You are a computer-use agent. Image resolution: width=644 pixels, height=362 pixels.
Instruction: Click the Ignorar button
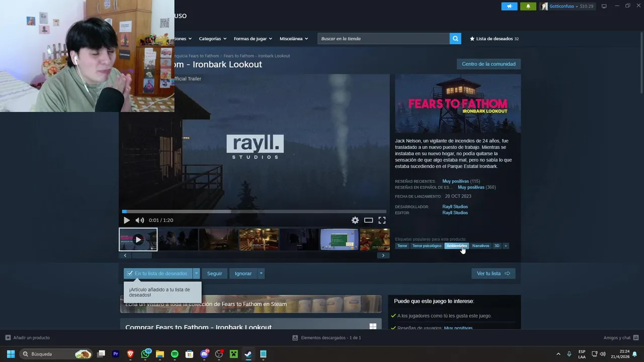(243, 274)
